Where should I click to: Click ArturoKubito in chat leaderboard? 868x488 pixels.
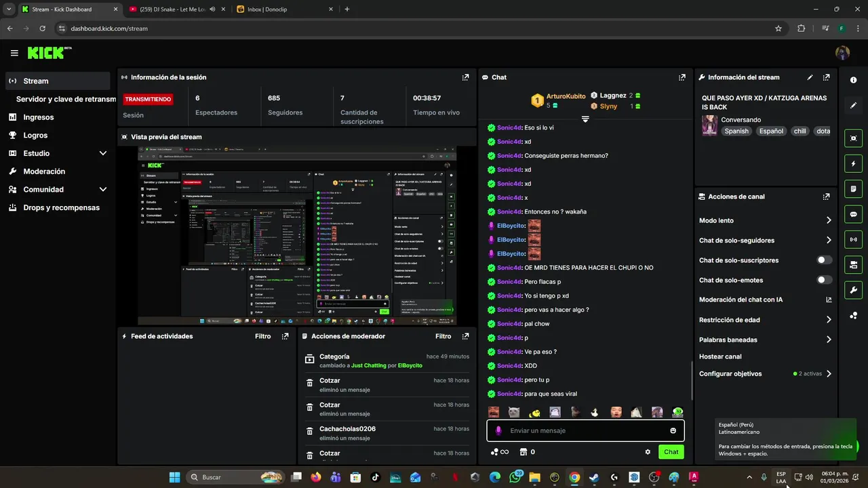tap(566, 96)
